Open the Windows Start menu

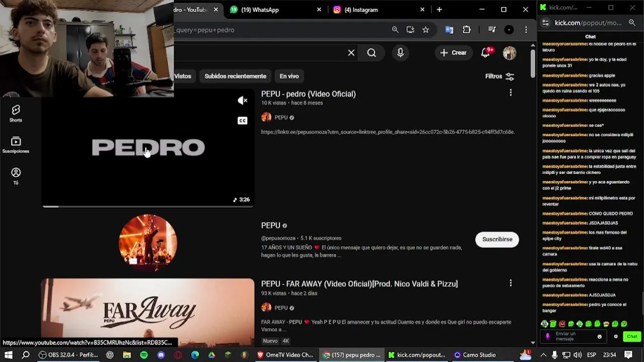[9, 355]
